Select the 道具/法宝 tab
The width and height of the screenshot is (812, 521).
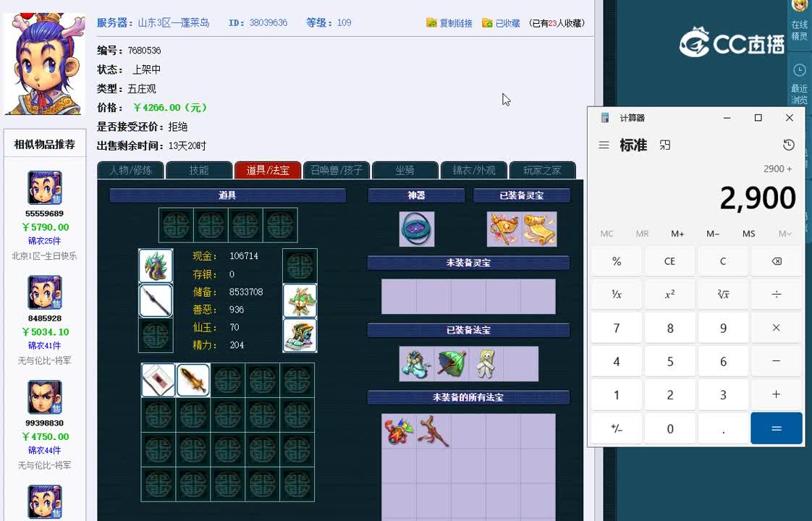click(x=268, y=170)
